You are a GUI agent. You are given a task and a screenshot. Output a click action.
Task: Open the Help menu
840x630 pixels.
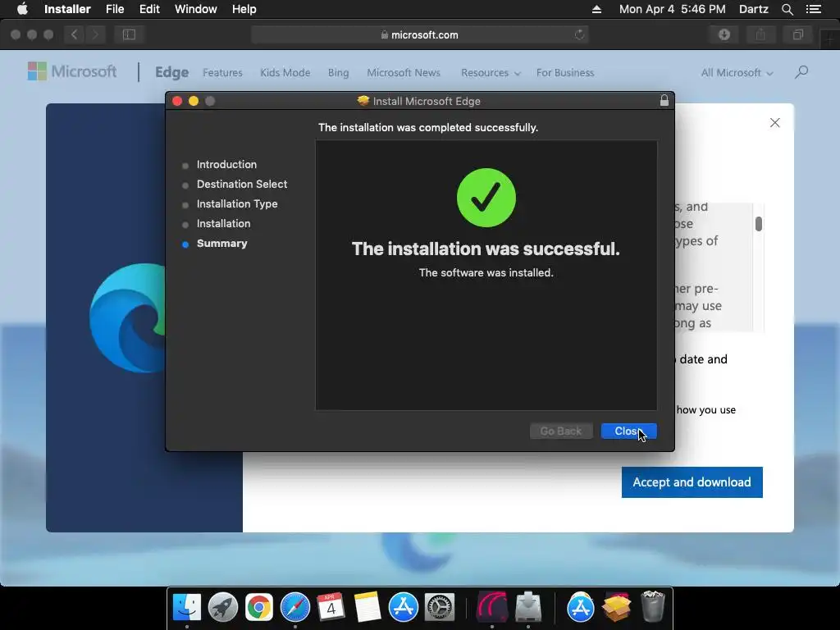point(244,9)
